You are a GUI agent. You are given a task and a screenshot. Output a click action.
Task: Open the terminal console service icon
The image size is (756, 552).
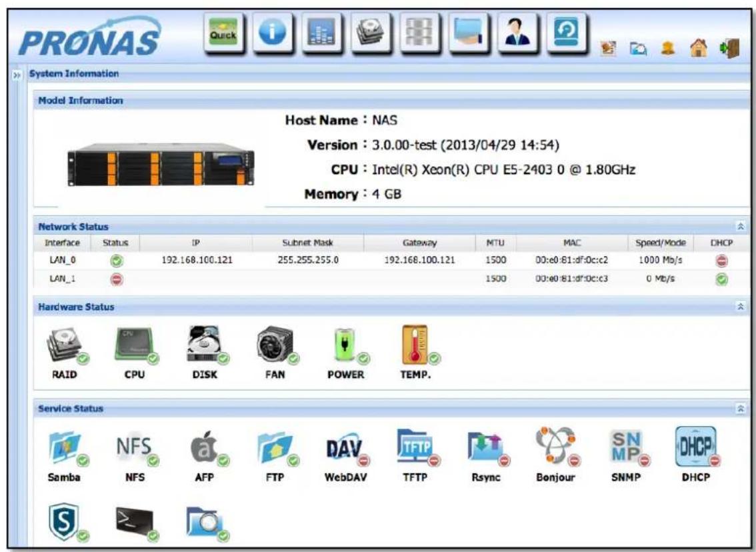click(137, 523)
